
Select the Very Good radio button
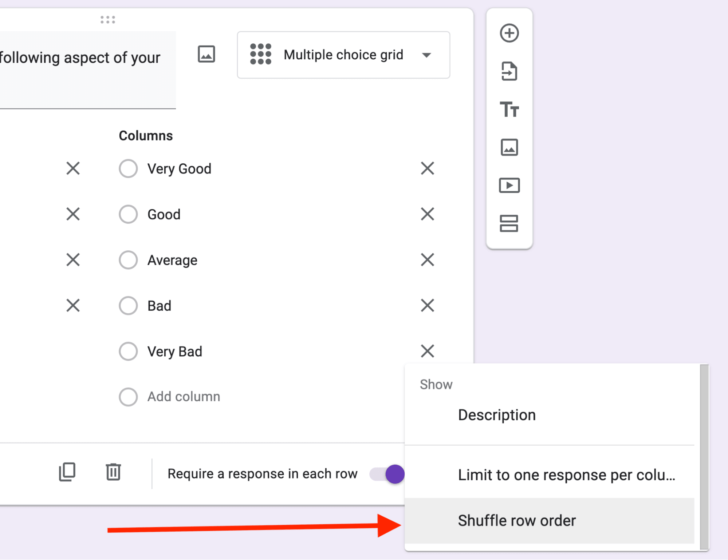129,169
